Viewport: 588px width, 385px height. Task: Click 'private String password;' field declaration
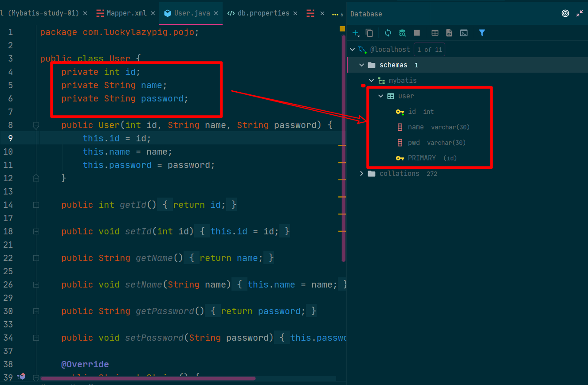[125, 98]
